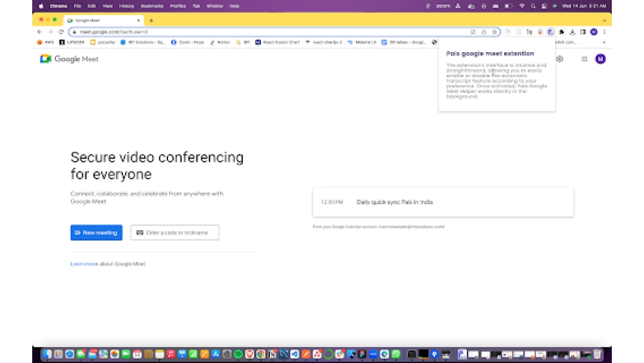Click the share page icon in address bar
The image size is (644, 363).
484,32
